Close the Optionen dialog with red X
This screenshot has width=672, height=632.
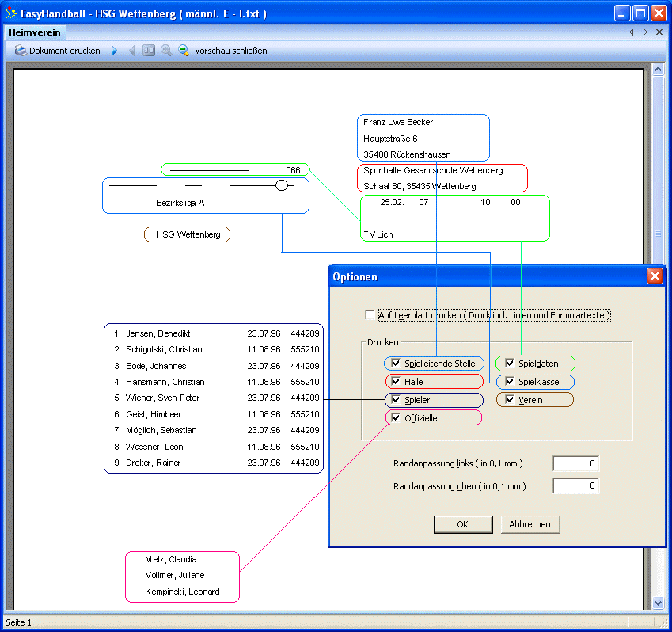point(655,276)
